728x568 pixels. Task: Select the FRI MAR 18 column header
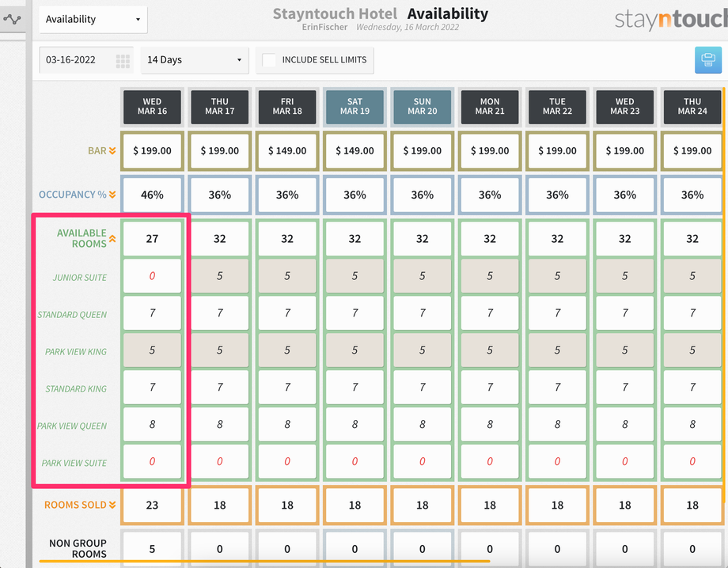point(287,106)
